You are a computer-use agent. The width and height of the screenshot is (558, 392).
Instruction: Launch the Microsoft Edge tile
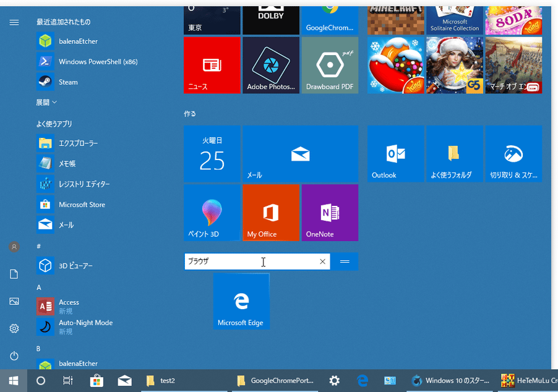coord(241,301)
